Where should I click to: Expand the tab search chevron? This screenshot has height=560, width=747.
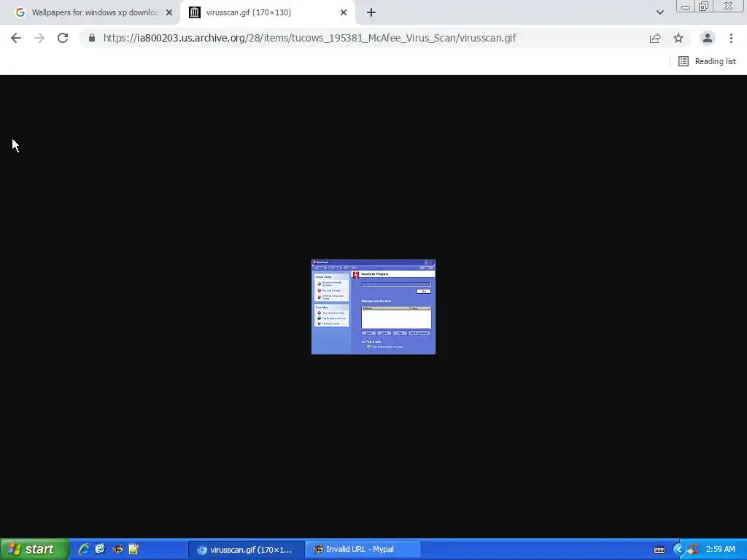coord(659,12)
